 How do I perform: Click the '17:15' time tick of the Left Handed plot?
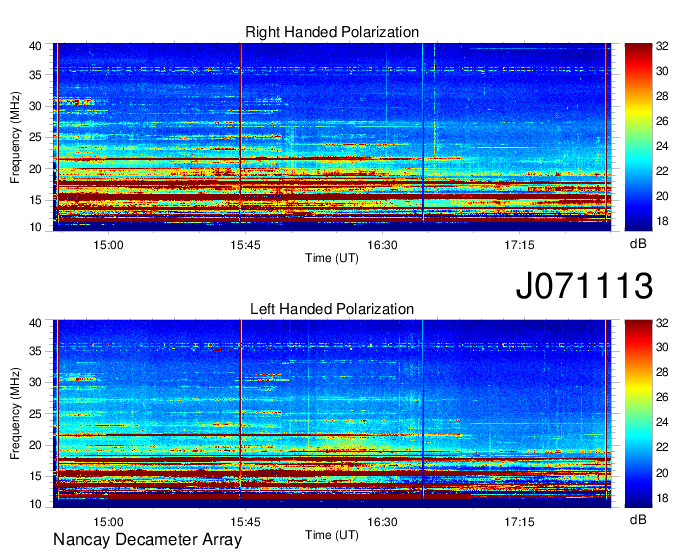pos(519,522)
